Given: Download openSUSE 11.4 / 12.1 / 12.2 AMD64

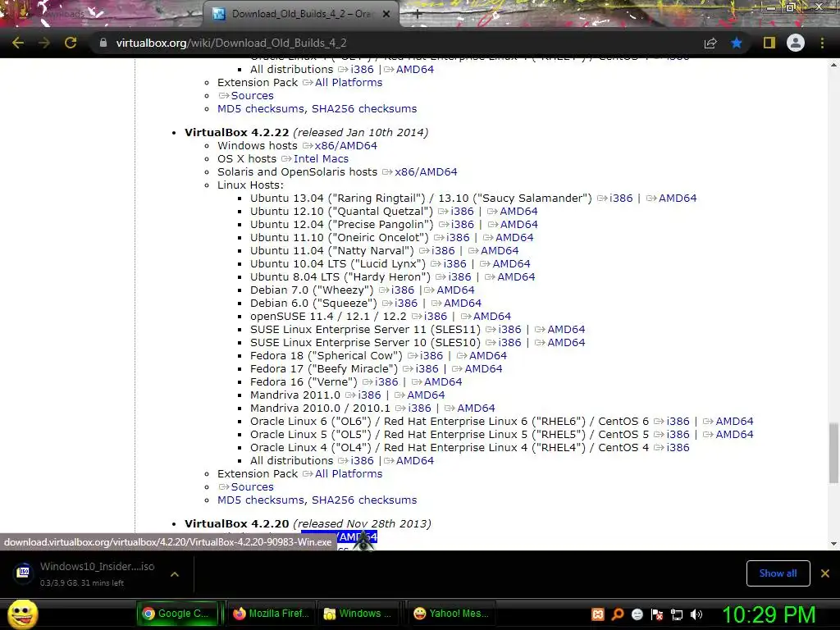Looking at the screenshot, I should 492,317.
